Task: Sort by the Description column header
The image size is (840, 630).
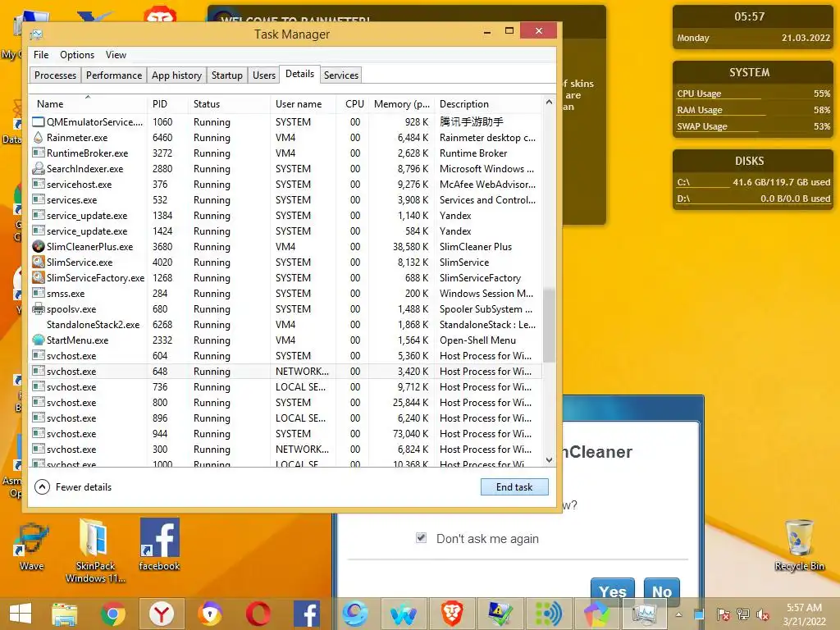Action: pos(488,104)
